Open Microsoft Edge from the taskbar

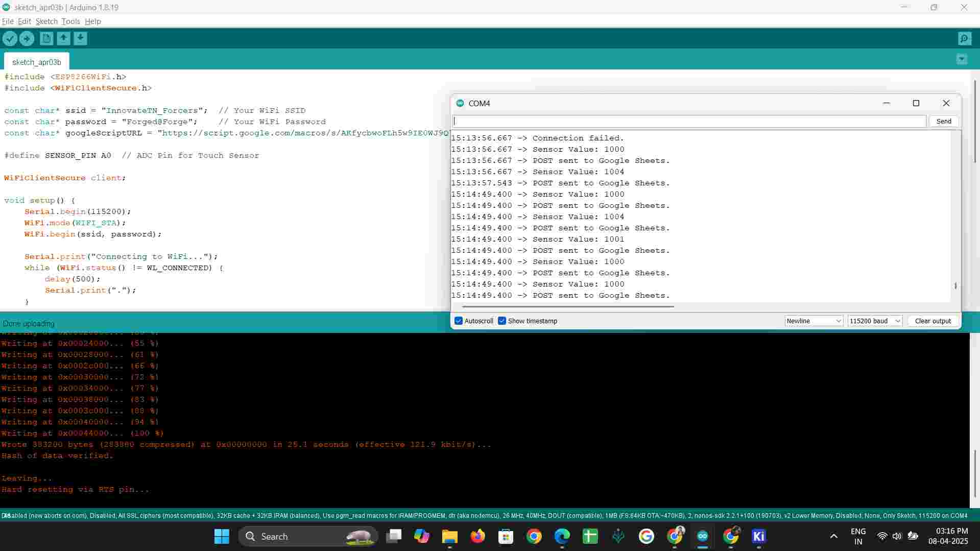[562, 536]
